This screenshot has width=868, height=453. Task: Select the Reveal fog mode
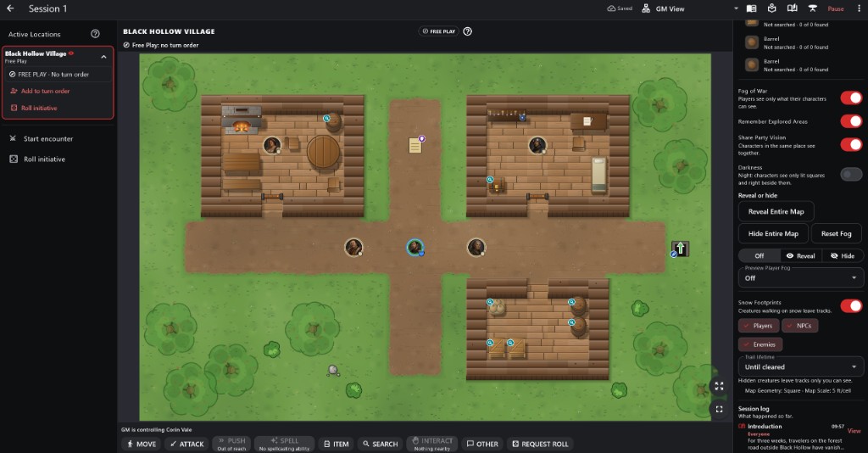800,256
